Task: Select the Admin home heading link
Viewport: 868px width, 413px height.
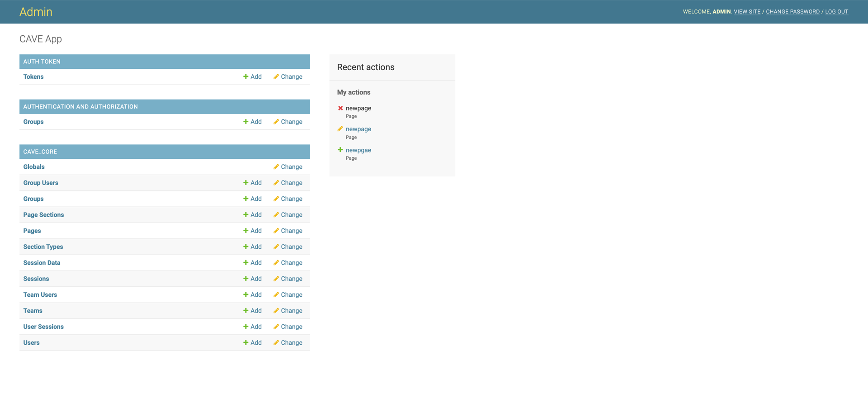Action: (x=36, y=12)
